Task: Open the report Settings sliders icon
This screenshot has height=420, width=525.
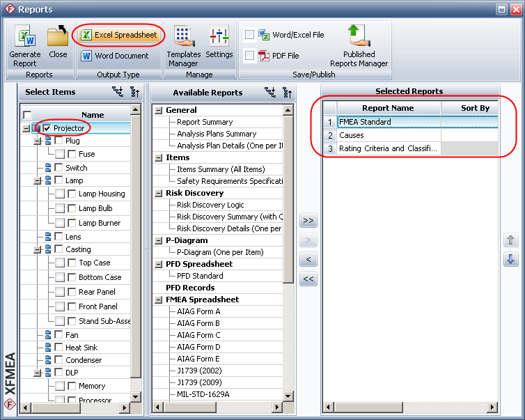Action: [219, 38]
